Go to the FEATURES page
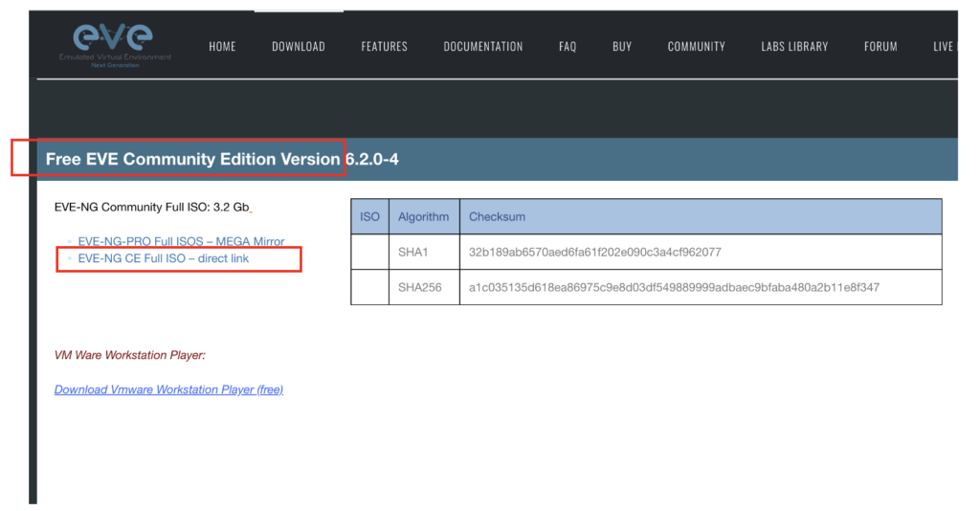980x511 pixels. pyautogui.click(x=384, y=46)
